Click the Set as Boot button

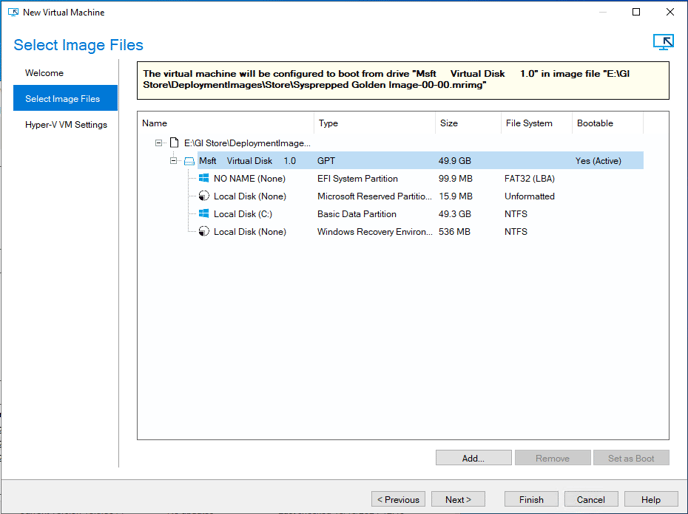(631, 458)
